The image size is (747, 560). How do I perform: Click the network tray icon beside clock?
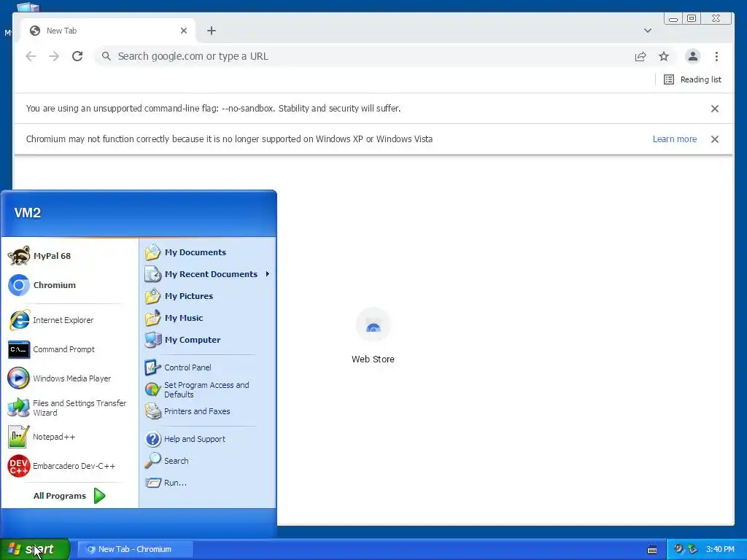[x=693, y=549]
